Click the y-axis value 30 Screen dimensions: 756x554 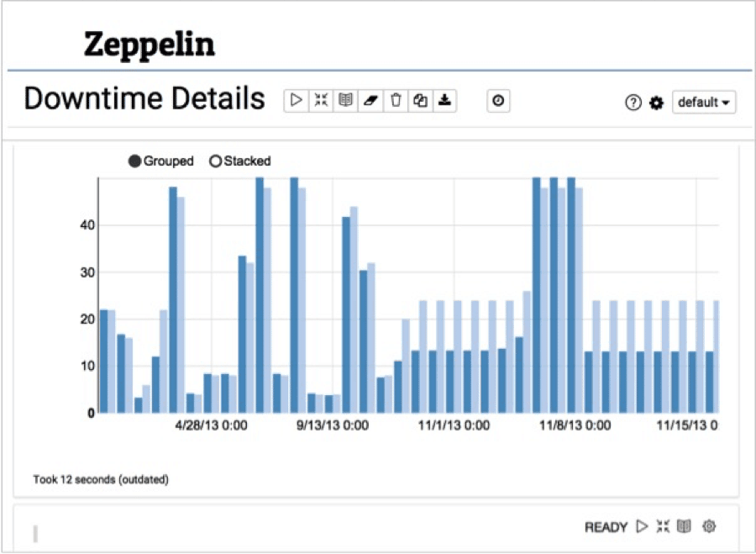coord(87,272)
